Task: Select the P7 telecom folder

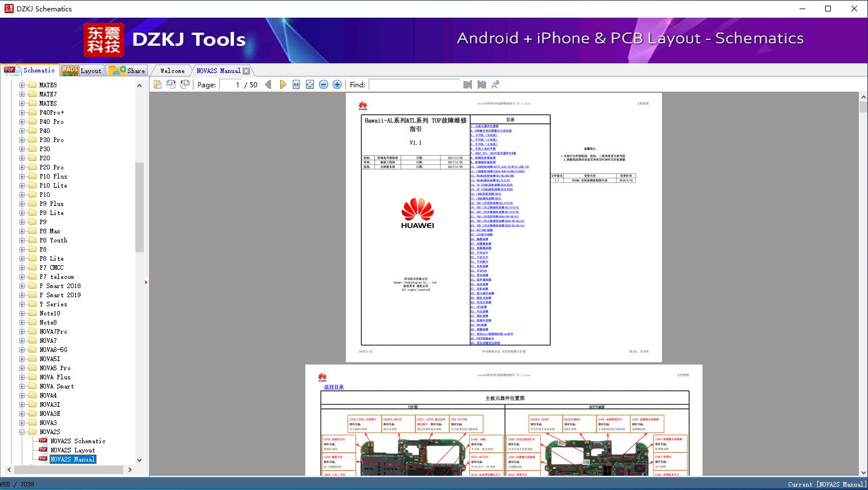Action: (x=56, y=277)
